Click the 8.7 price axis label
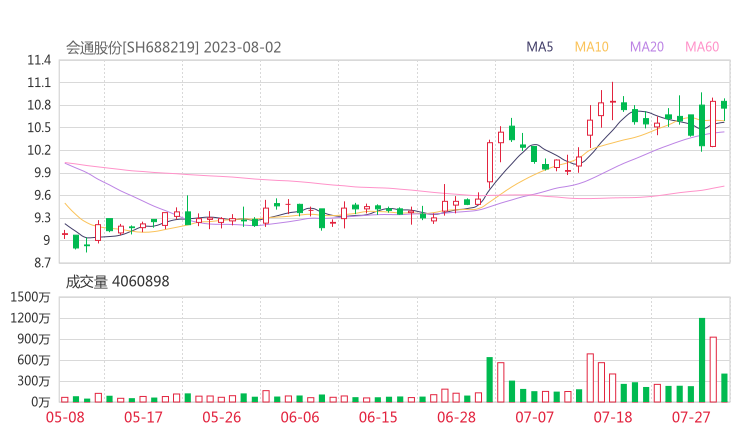 (x=42, y=263)
